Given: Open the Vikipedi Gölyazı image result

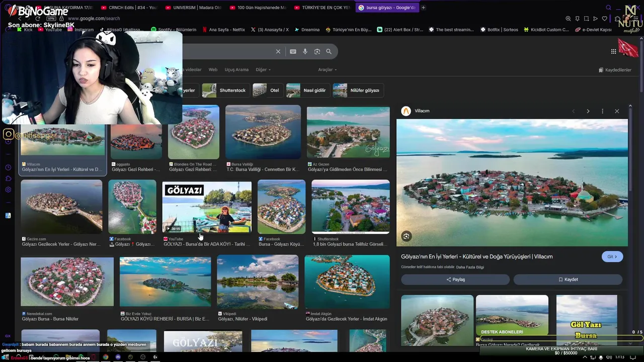Looking at the screenshot, I should coord(258,282).
